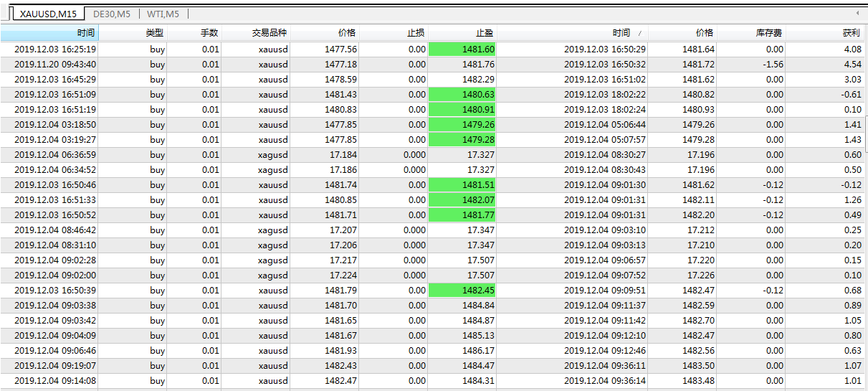868x391 pixels.
Task: Click the 止盈 column header
Action: (485, 33)
